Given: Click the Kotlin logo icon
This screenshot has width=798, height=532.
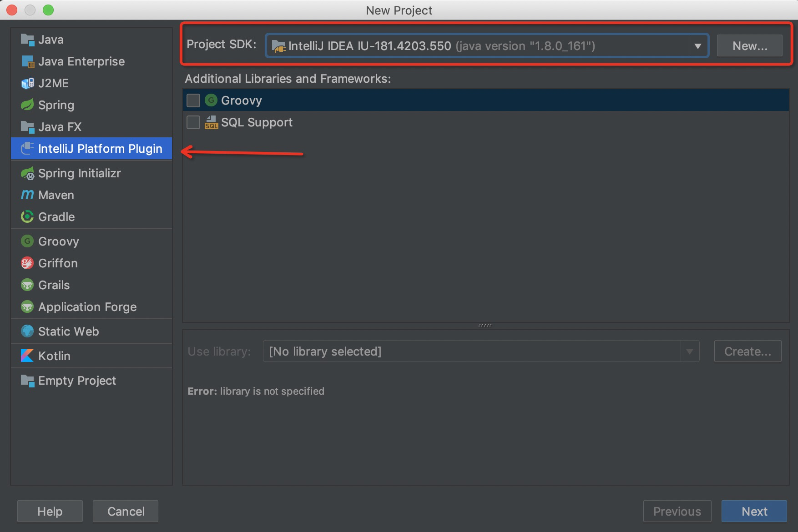Looking at the screenshot, I should 27,356.
